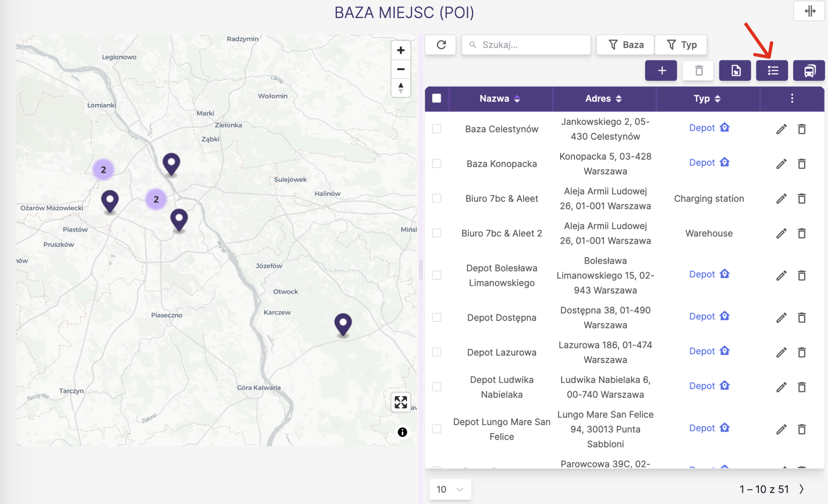Click 'Lazurowa 186, 01-474 Warszawa' address

coord(605,352)
